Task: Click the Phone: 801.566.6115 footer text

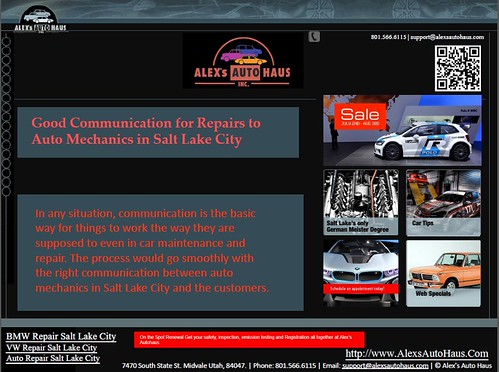Action: (284, 366)
